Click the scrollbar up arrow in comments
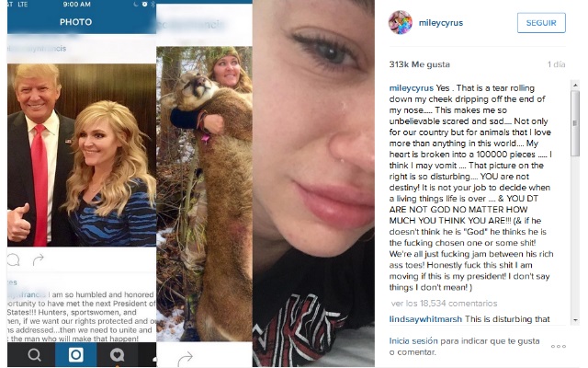 point(575,86)
